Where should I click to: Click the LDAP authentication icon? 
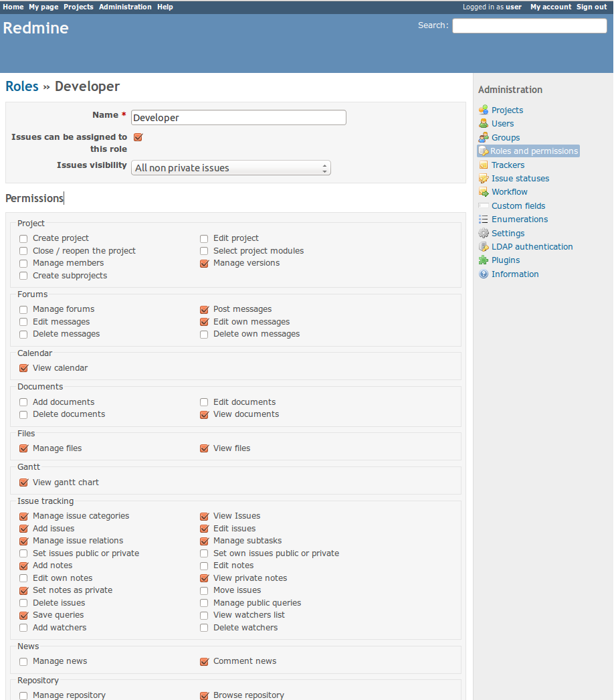pyautogui.click(x=484, y=247)
